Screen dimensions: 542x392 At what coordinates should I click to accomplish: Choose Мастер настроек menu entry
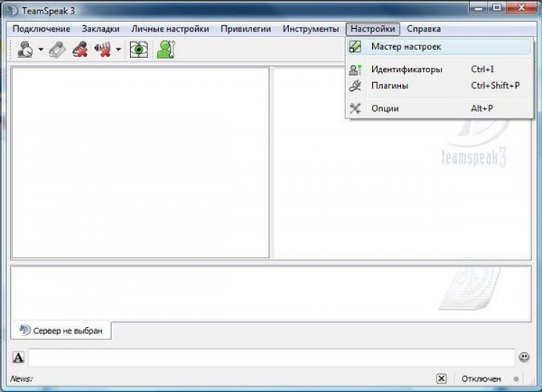point(439,47)
